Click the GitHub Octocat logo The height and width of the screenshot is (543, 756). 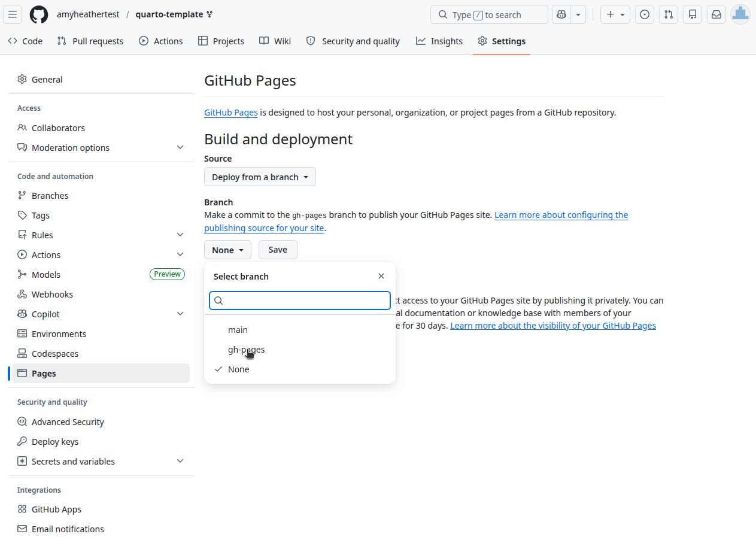click(39, 14)
